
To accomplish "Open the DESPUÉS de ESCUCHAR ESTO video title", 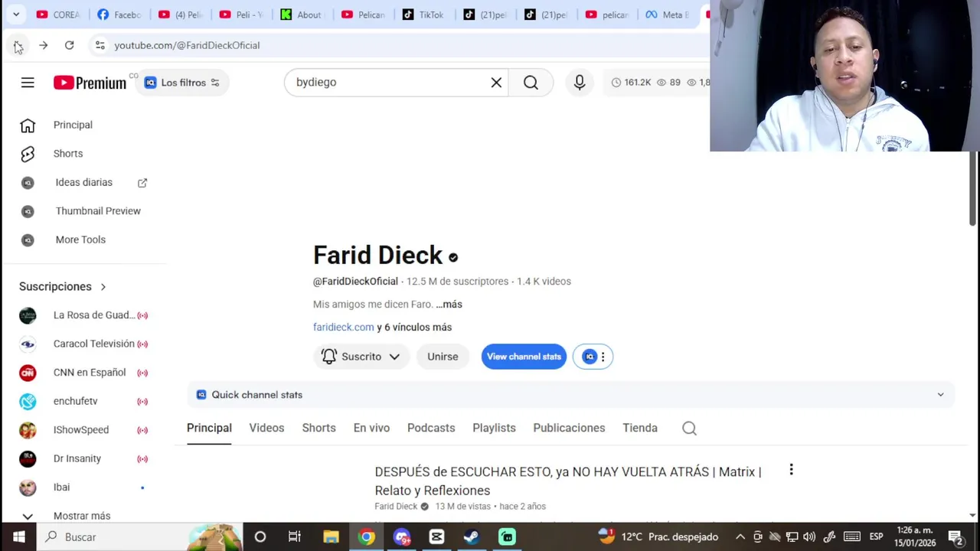I will [x=568, y=481].
